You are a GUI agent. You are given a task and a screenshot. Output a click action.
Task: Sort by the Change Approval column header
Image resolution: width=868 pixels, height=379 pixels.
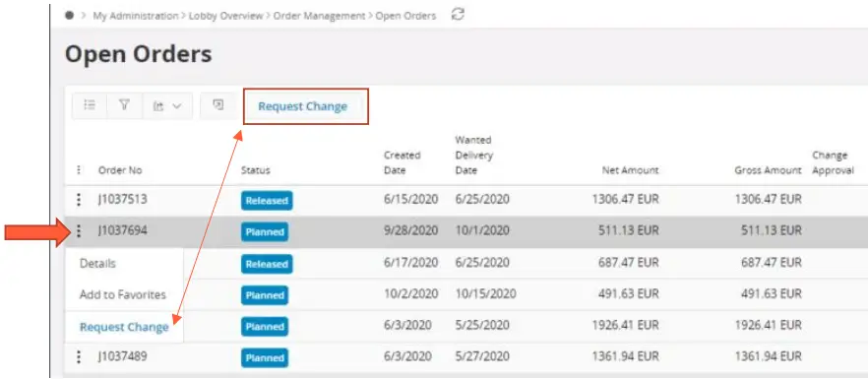pyautogui.click(x=833, y=162)
